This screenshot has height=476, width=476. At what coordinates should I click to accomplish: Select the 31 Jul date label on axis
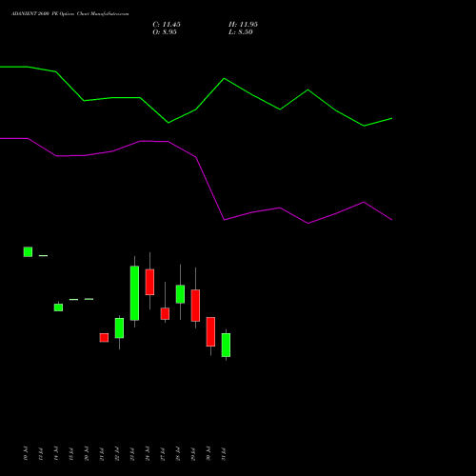(224, 453)
